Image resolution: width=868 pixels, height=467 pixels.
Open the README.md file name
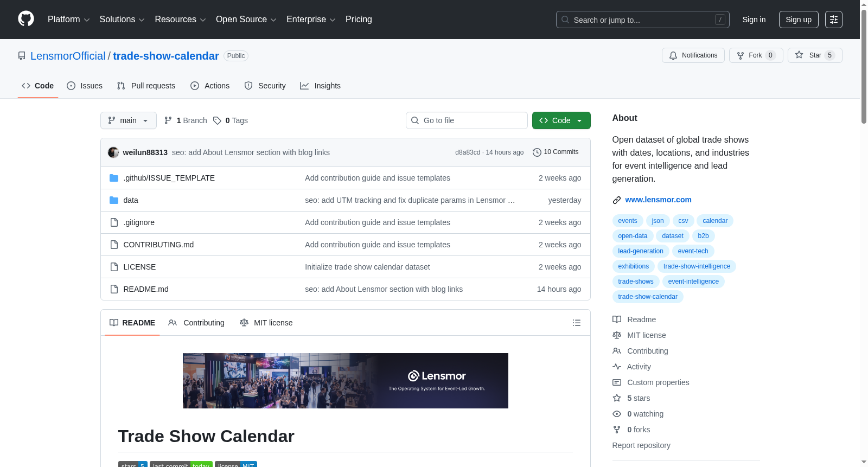146,289
